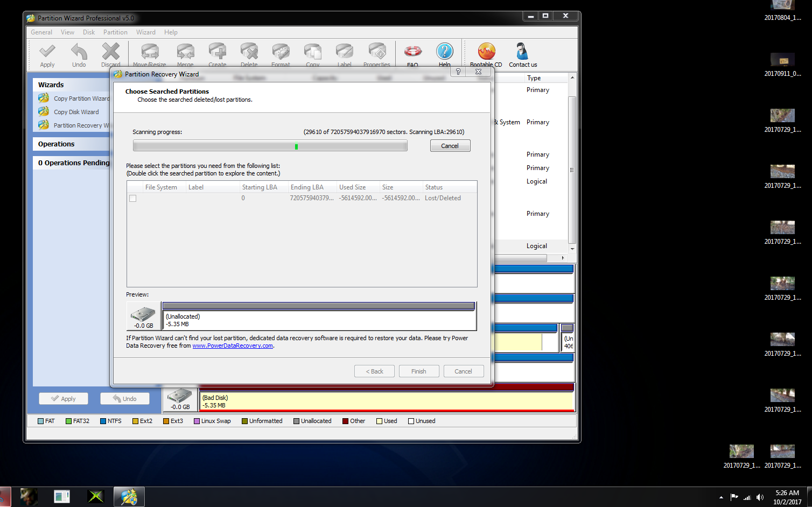Check the Lost/Deleted partition row checkbox
This screenshot has height=507, width=812.
tap(133, 198)
